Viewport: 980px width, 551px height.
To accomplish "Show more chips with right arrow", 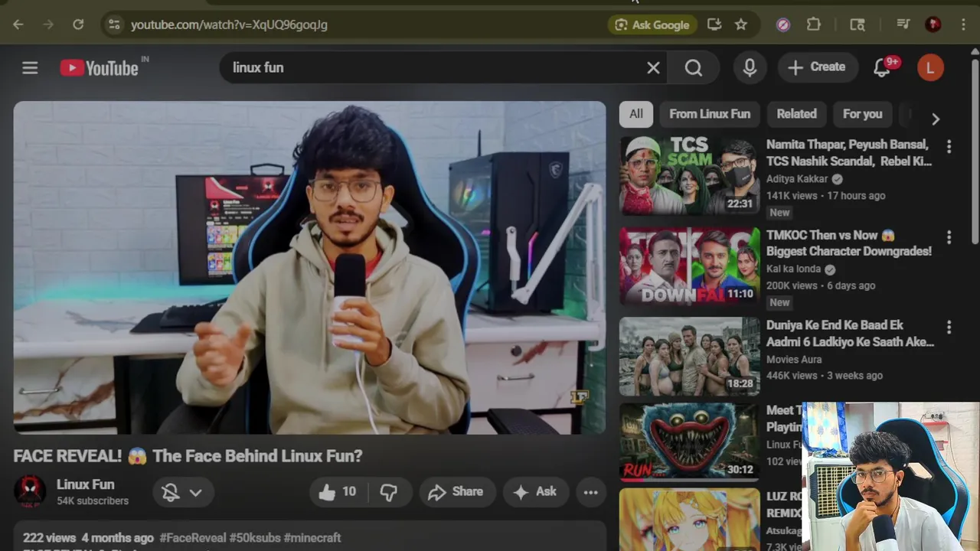I will point(936,119).
